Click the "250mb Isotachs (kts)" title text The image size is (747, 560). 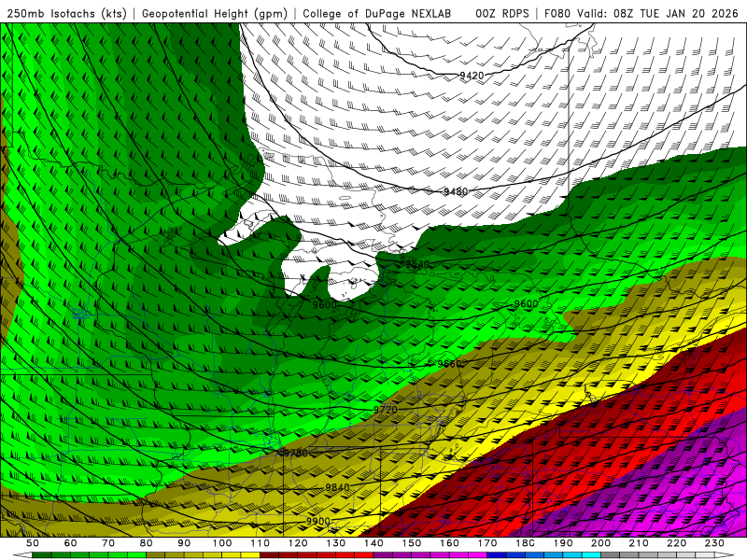(66, 13)
